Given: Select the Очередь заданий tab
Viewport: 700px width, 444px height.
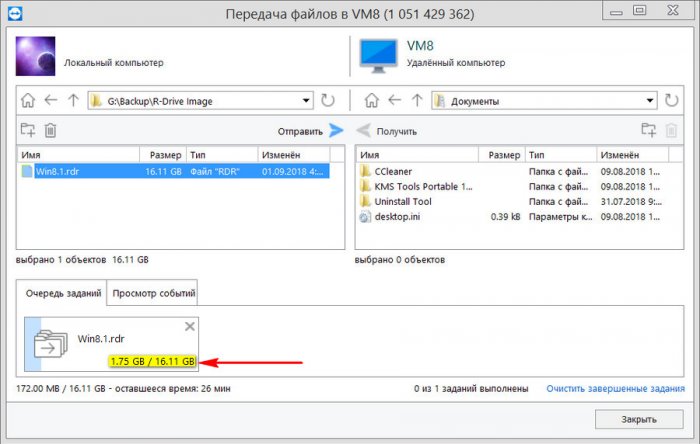Looking at the screenshot, I should pyautogui.click(x=64, y=293).
